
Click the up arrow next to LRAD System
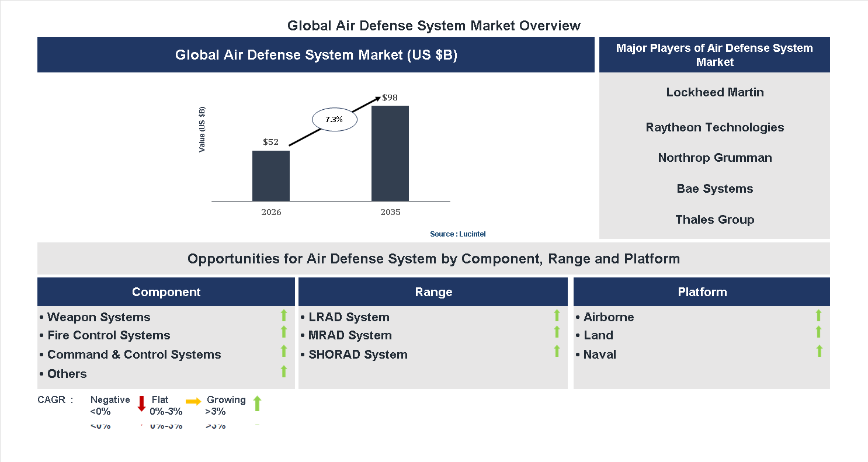pyautogui.click(x=556, y=315)
